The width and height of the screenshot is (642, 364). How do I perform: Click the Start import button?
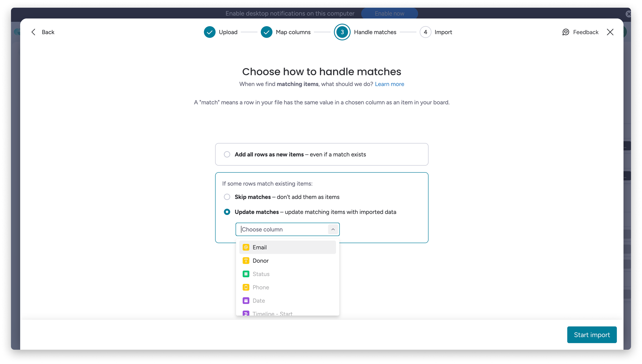coord(591,335)
